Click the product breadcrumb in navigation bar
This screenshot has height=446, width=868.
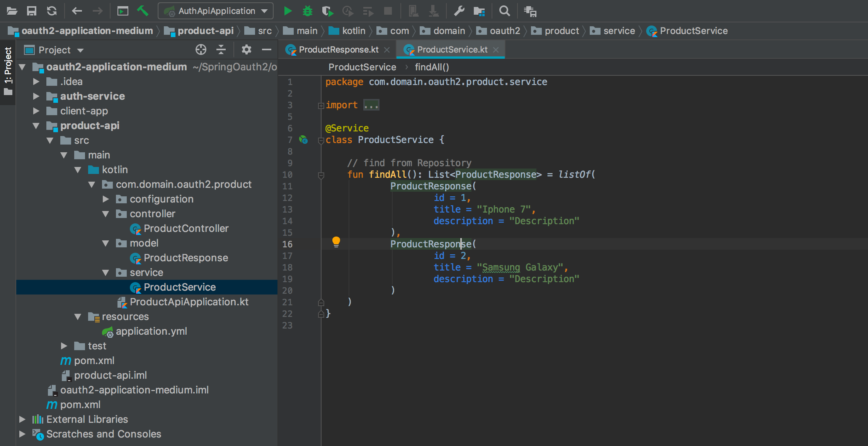pos(561,31)
